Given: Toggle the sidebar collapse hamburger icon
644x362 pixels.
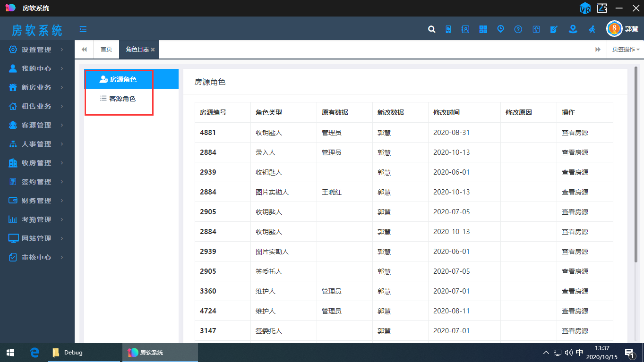Looking at the screenshot, I should tap(83, 29).
